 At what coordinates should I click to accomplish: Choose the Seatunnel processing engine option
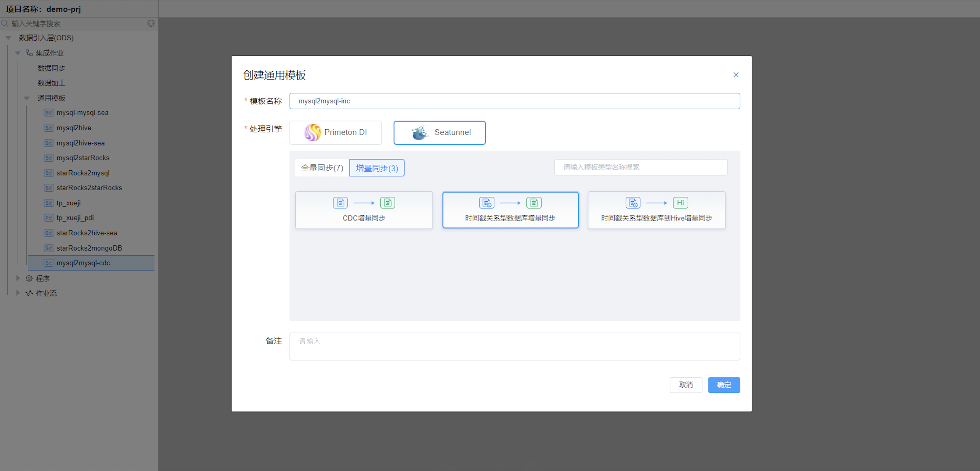coord(440,132)
